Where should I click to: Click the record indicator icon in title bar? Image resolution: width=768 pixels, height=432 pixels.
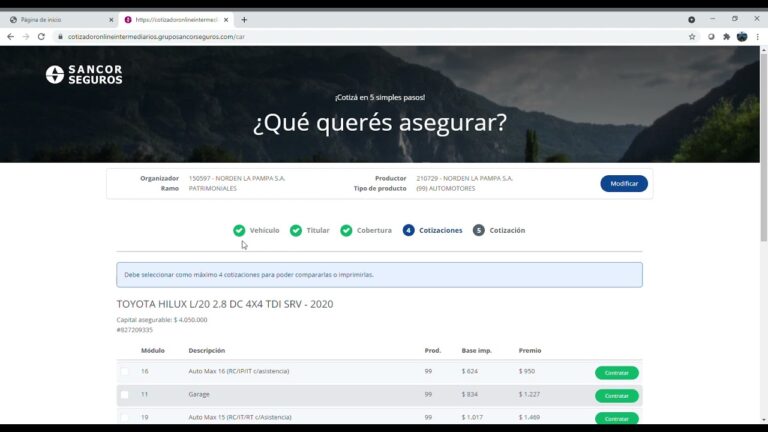click(x=691, y=20)
